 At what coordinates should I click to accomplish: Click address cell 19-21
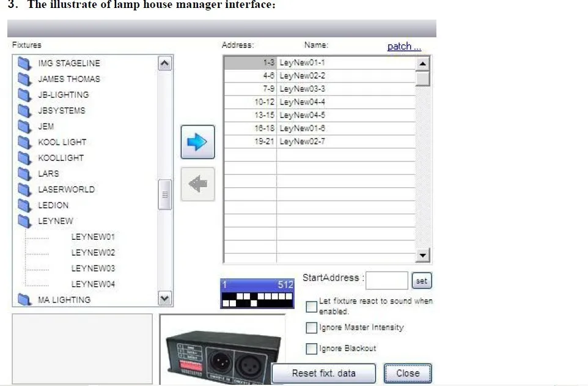(x=251, y=141)
